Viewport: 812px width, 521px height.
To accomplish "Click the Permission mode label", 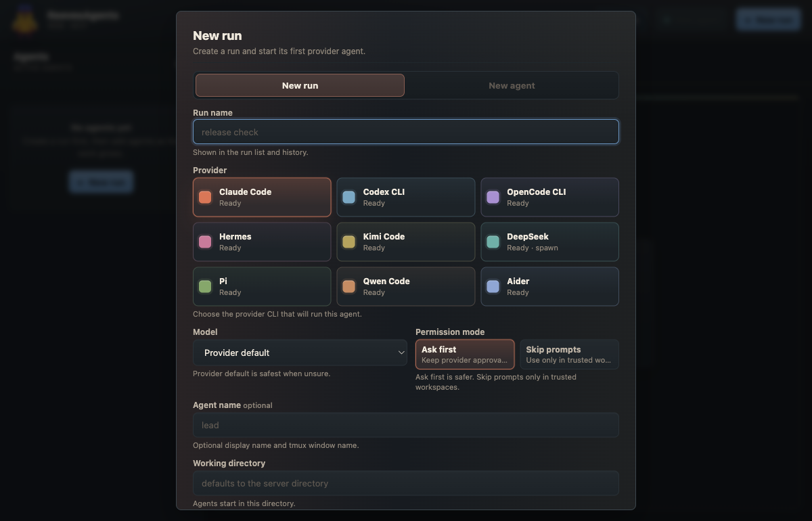I will coord(450,332).
